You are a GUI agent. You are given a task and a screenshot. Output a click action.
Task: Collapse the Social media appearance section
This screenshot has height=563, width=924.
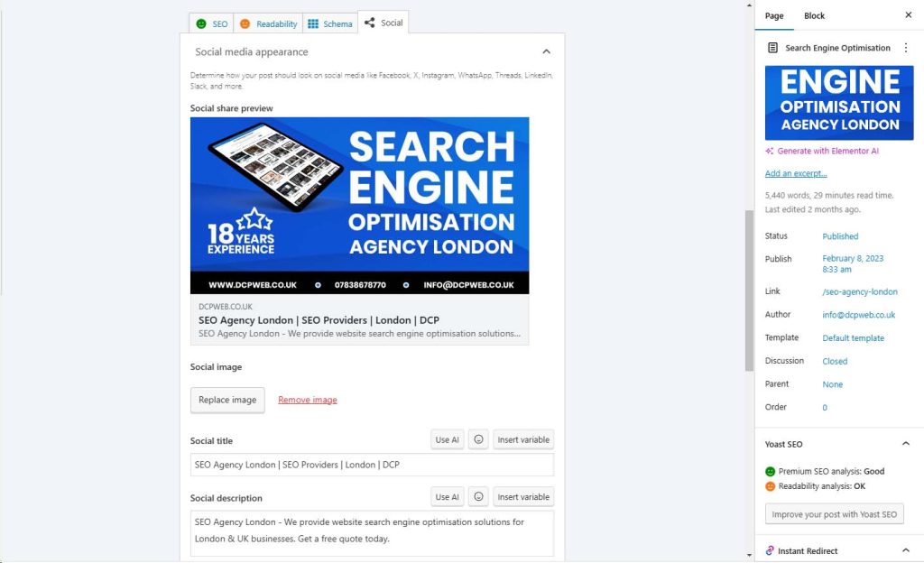[x=546, y=51]
